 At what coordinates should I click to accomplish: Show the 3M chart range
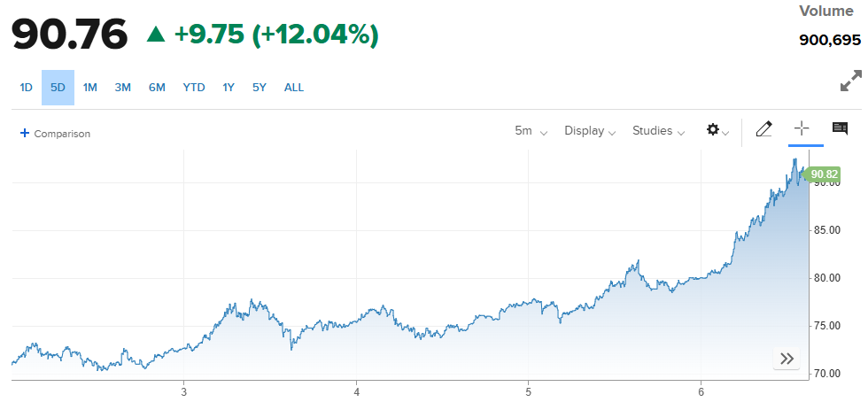pos(122,87)
